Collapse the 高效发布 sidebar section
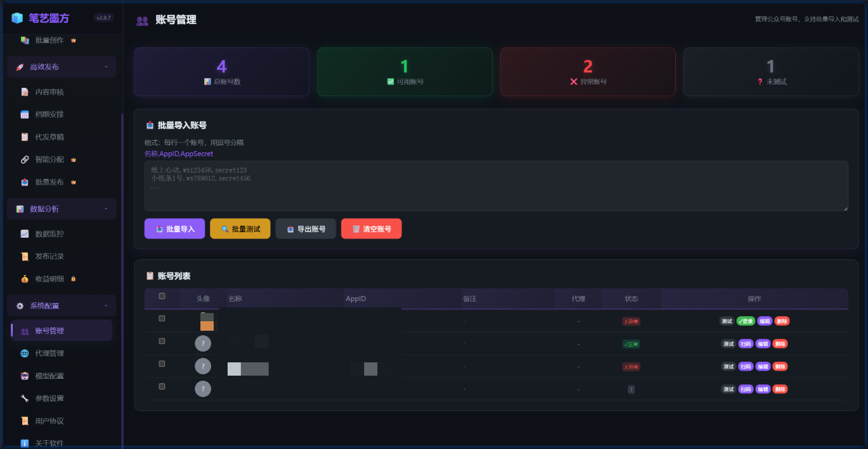 point(106,66)
